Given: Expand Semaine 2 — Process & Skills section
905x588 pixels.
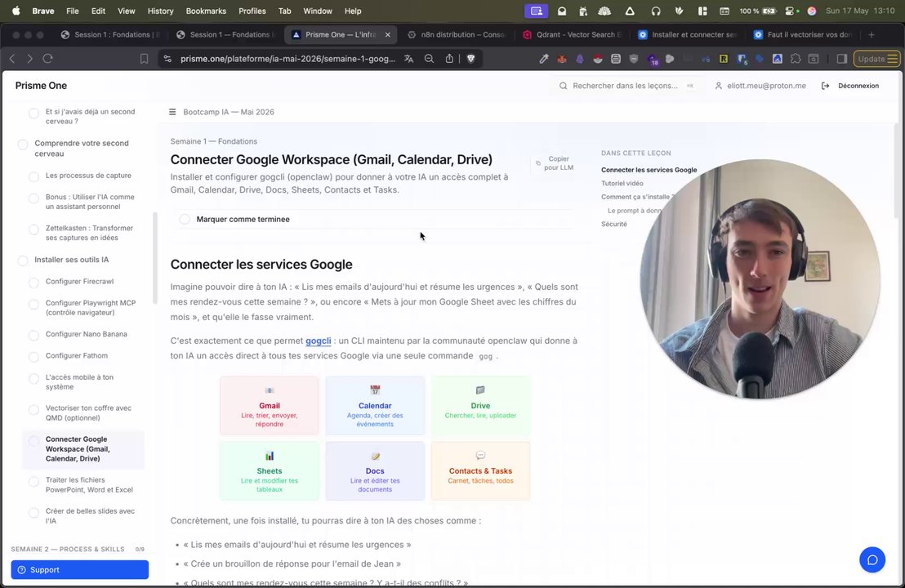Looking at the screenshot, I should pos(78,550).
